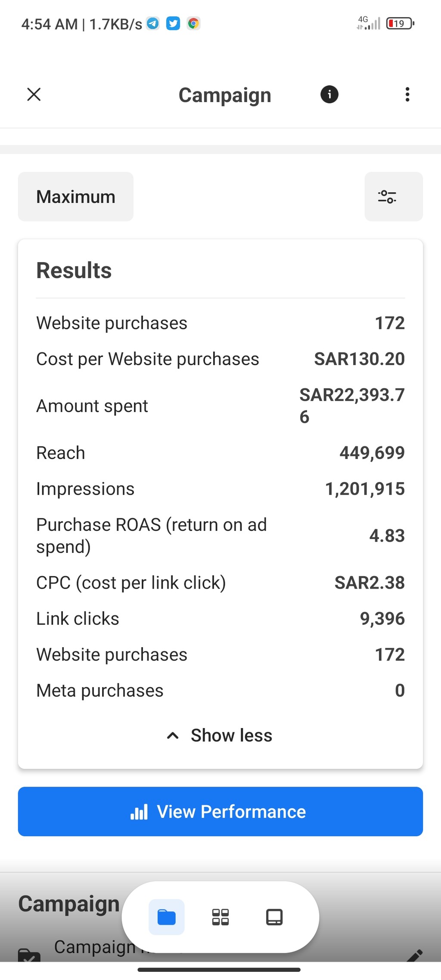
Task: Select the campaigns folder tab icon
Action: [x=167, y=917]
